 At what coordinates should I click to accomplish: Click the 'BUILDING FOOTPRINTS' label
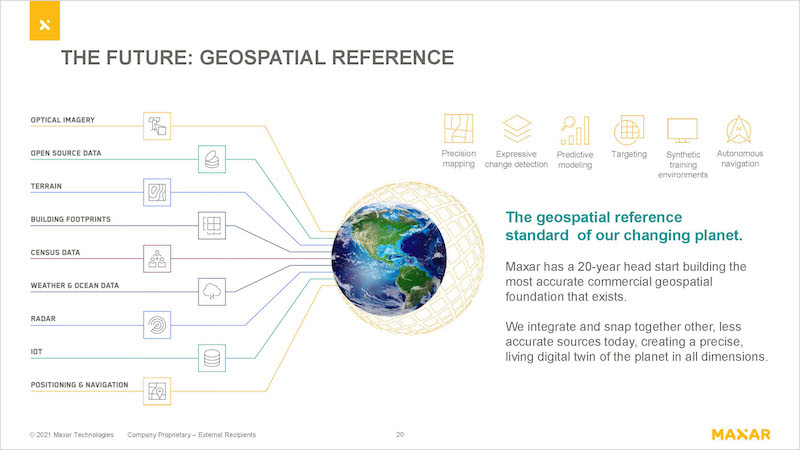point(70,219)
